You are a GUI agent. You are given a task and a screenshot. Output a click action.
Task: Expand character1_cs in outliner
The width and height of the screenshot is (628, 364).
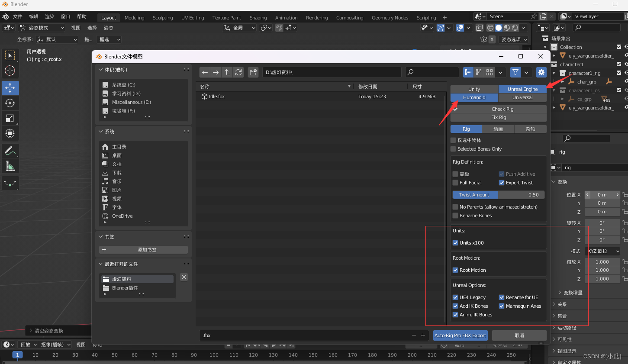tap(554, 90)
